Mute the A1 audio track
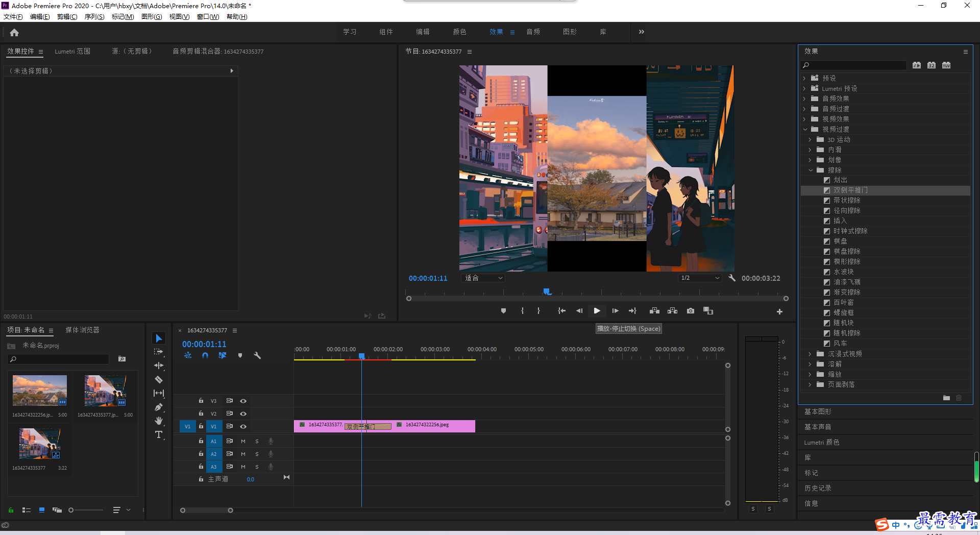The height and width of the screenshot is (535, 980). tap(243, 441)
